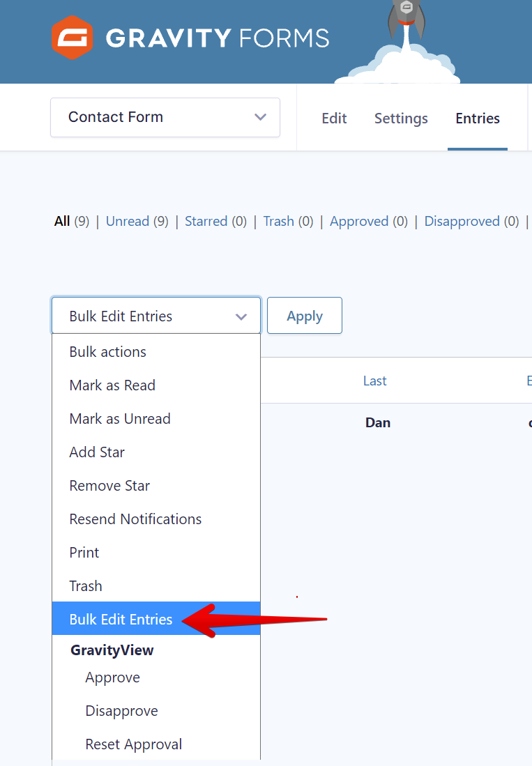
Task: Choose Reset Approval under GravityView
Action: pyautogui.click(x=156, y=744)
